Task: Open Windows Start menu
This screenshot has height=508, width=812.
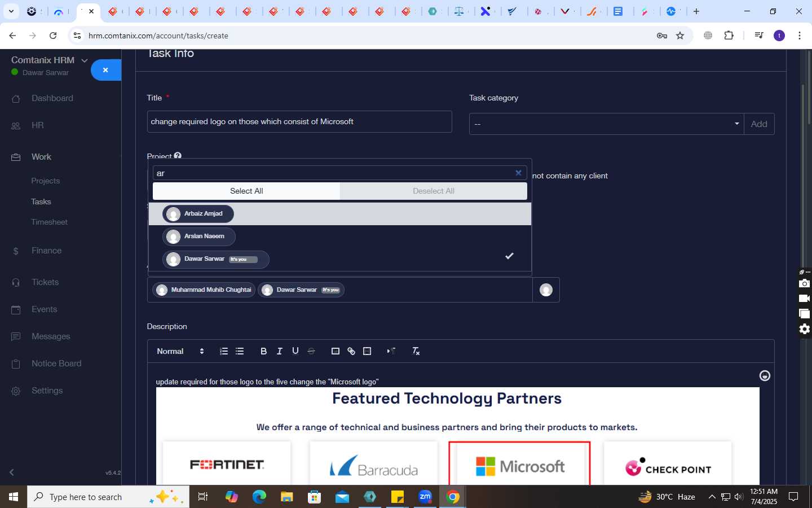Action: pyautogui.click(x=14, y=497)
